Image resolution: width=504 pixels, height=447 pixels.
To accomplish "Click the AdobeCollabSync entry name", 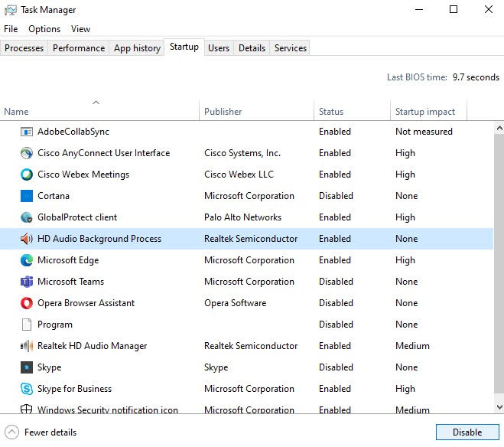I will [73, 132].
